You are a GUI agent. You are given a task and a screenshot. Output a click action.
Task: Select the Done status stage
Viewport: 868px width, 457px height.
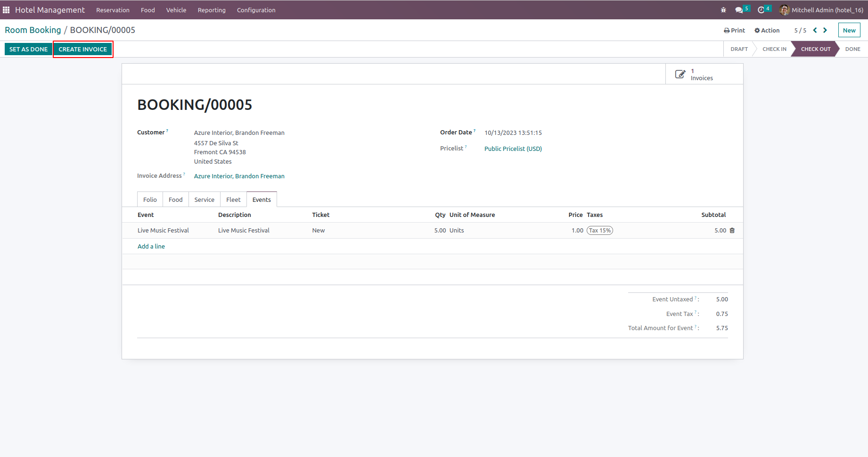pos(852,49)
